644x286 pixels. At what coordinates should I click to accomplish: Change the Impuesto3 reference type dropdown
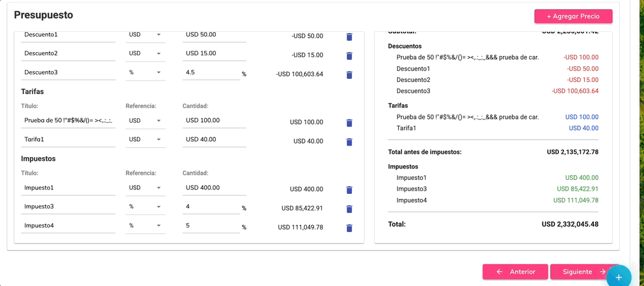point(145,207)
